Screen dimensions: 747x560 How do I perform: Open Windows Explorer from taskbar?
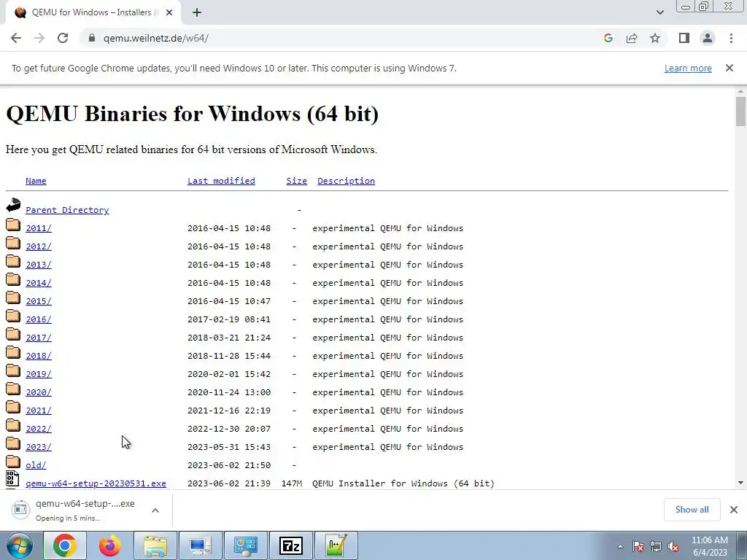click(x=155, y=545)
